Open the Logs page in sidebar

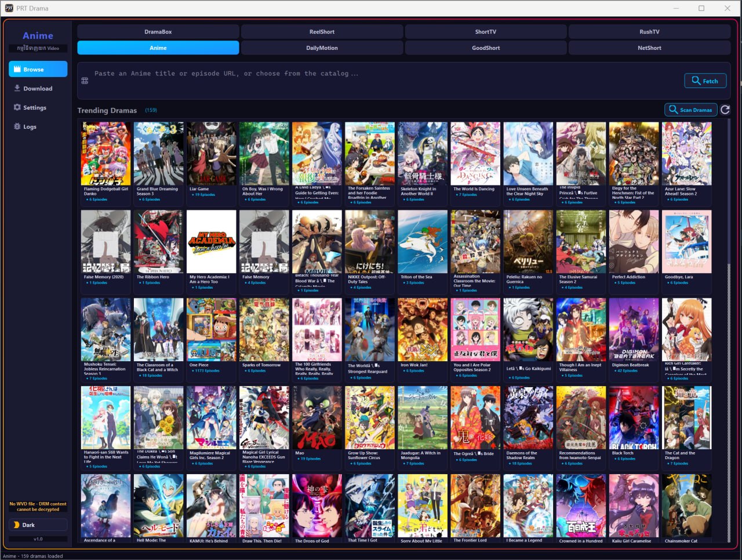38,127
